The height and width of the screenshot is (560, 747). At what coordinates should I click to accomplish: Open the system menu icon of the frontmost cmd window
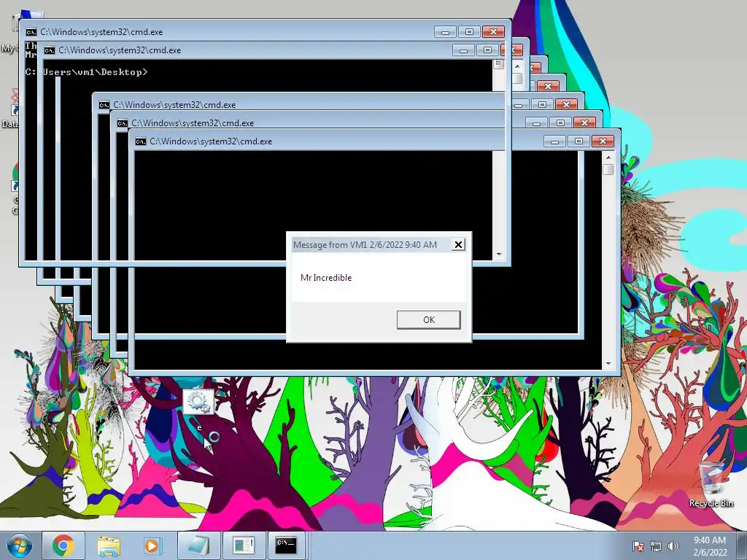click(141, 141)
